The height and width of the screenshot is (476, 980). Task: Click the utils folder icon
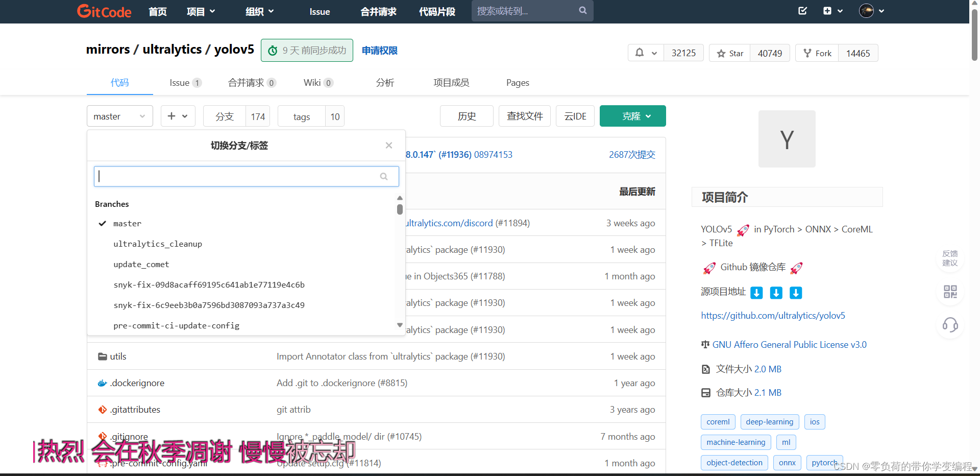103,356
